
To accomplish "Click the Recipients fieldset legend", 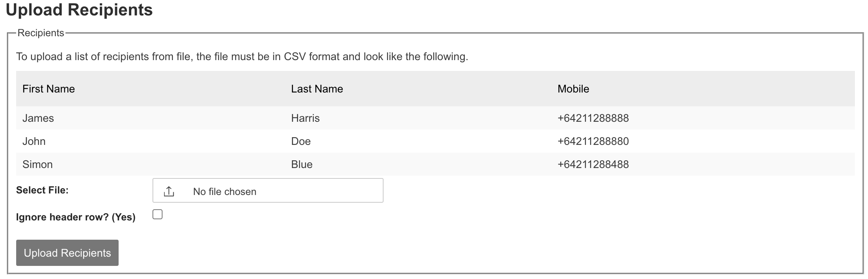I will coord(41,33).
